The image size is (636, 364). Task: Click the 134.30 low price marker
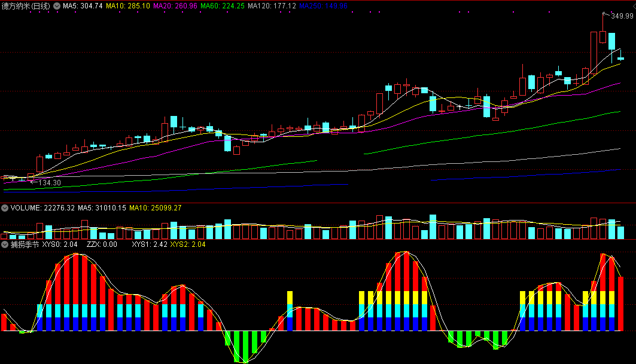[50, 183]
